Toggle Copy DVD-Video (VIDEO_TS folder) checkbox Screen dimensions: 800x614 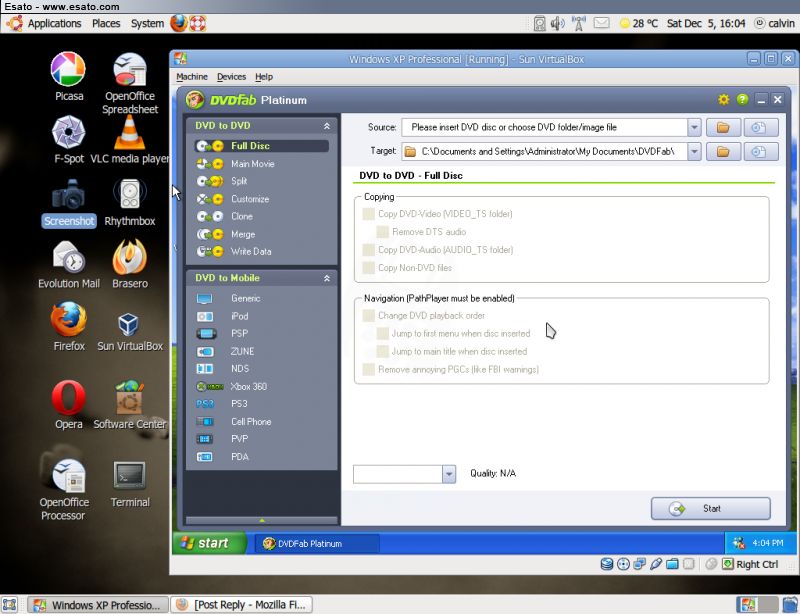click(x=368, y=214)
